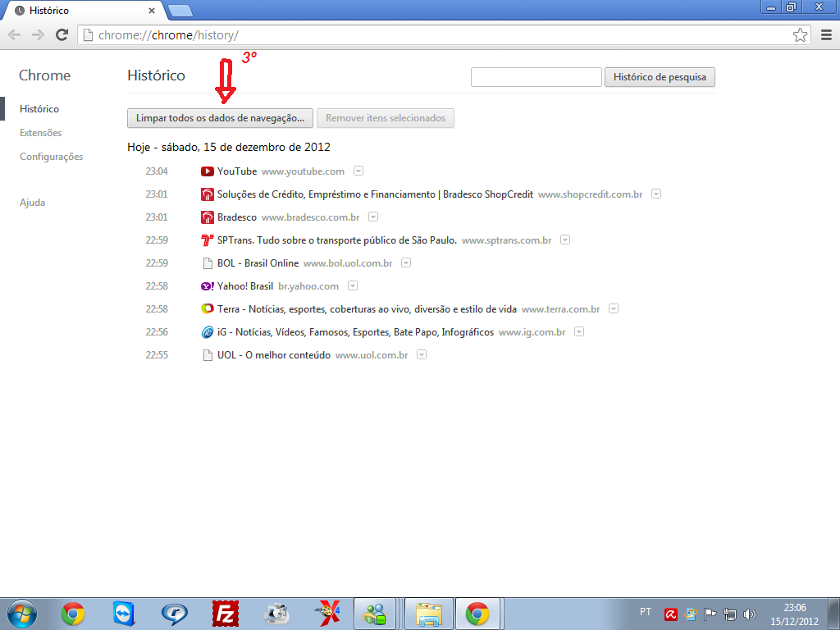The width and height of the screenshot is (840, 630).
Task: Click the Bradesco entry favicon
Action: (x=208, y=217)
